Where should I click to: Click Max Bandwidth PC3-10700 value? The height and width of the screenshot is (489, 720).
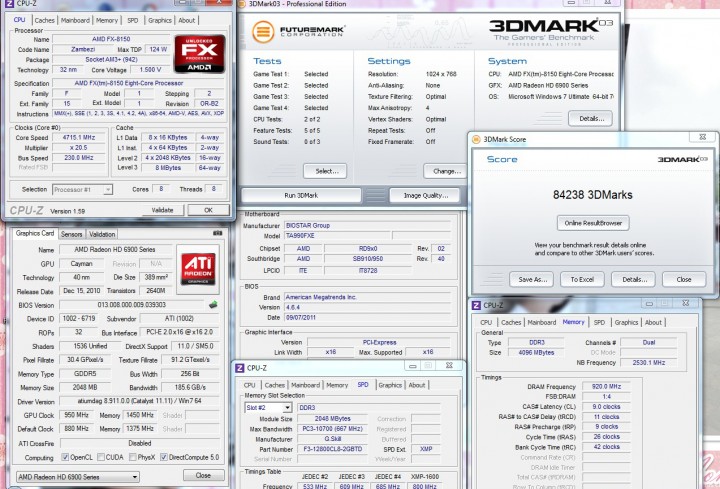(x=333, y=429)
